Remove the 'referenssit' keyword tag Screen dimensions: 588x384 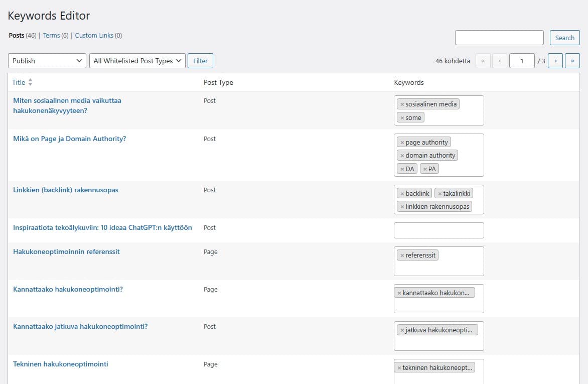tap(402, 255)
